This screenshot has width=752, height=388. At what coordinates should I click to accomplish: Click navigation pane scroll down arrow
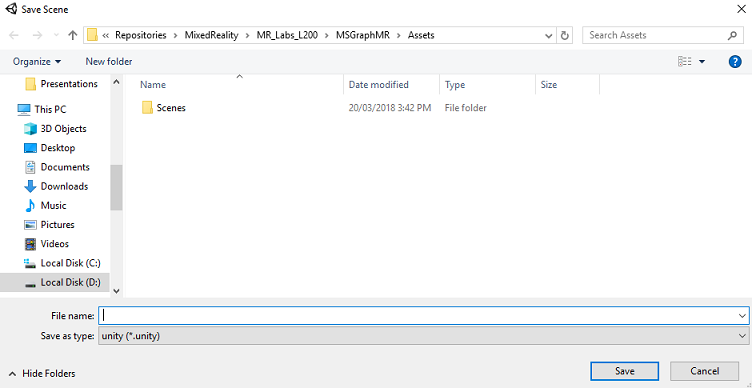point(116,290)
